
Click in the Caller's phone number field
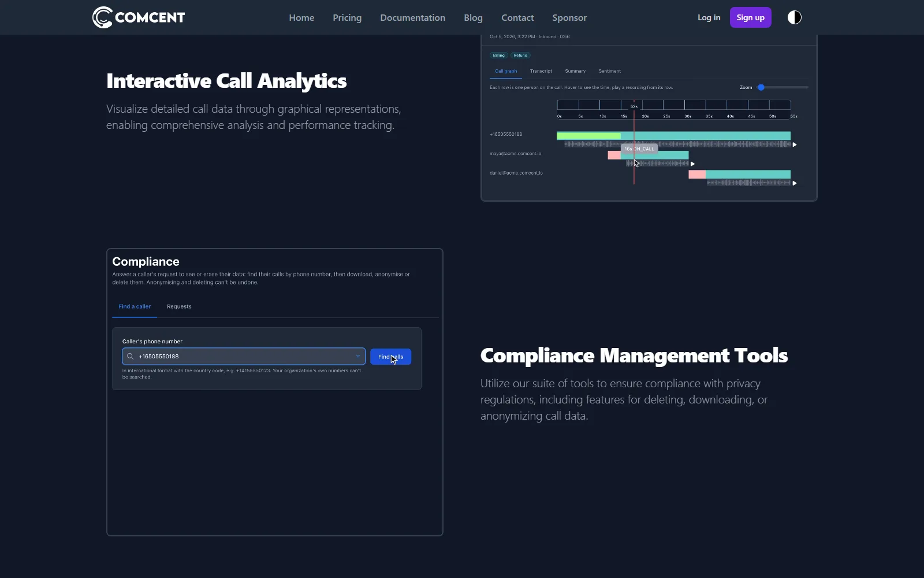click(244, 356)
